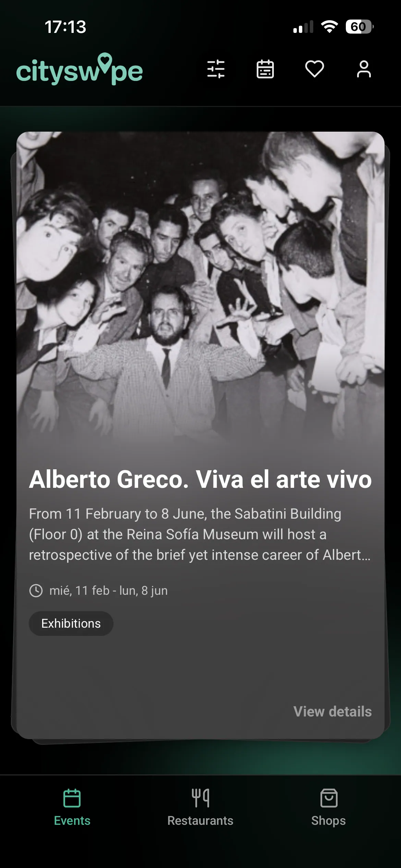Screen dimensions: 401x868
Task: Tap the battery indicator in status bar
Action: [x=359, y=27]
